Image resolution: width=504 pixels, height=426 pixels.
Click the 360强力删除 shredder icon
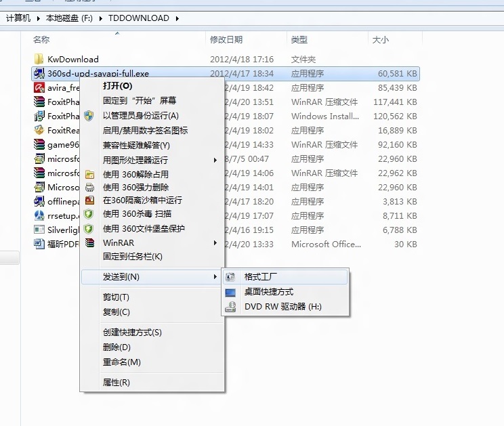click(x=88, y=187)
